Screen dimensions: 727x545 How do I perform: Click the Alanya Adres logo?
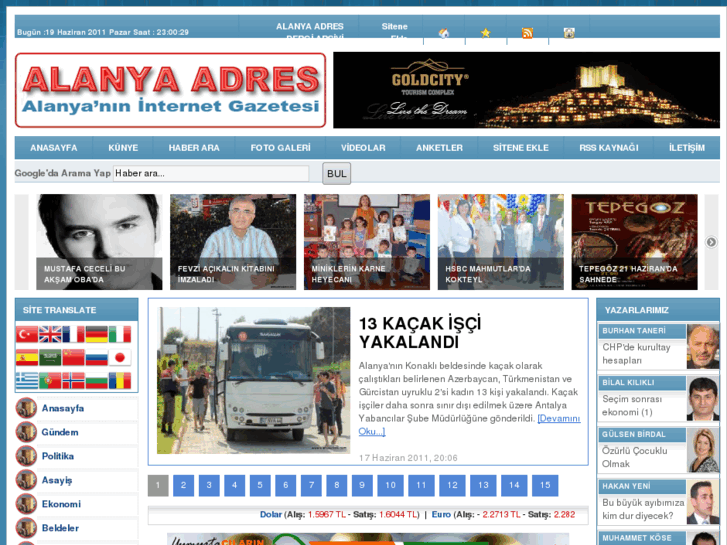pos(171,90)
